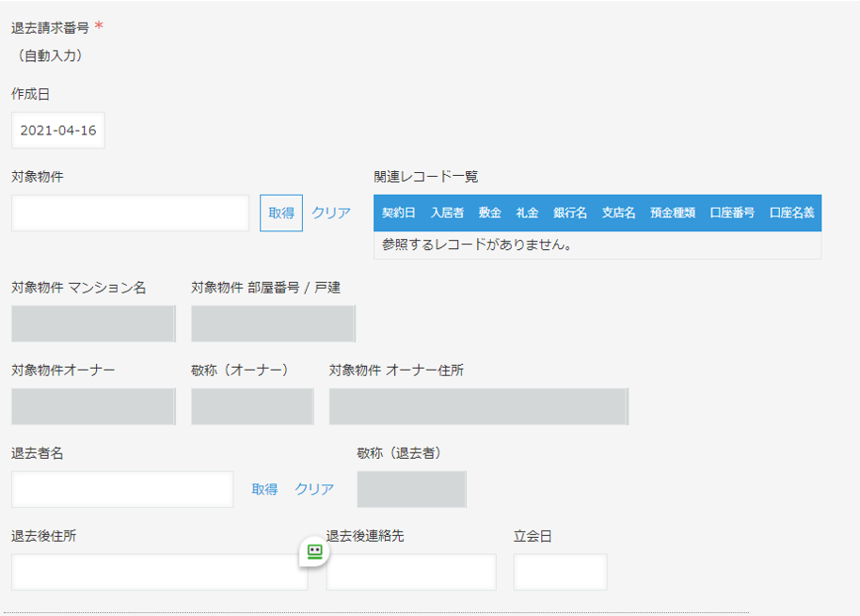This screenshot has height=616, width=860.
Task: Click the 口座名義 column header
Action: [791, 213]
